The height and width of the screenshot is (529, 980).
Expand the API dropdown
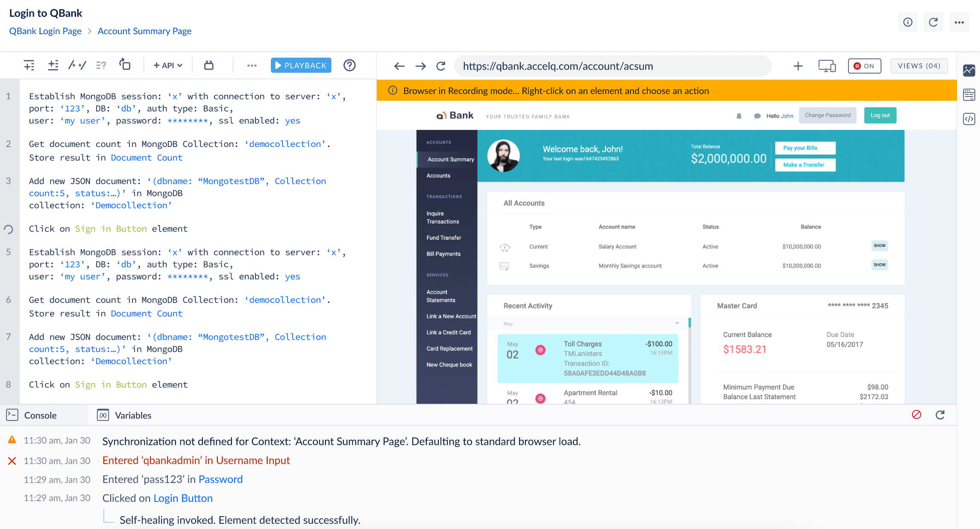168,65
